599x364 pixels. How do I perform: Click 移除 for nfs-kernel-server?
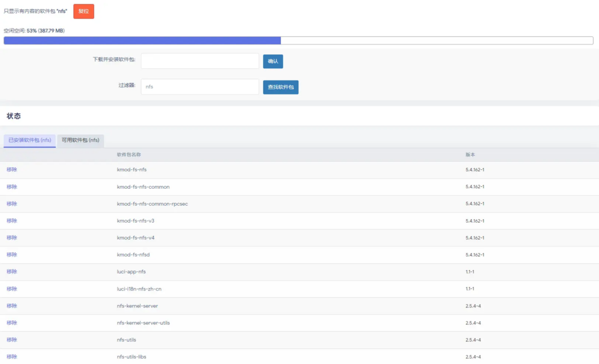click(12, 306)
